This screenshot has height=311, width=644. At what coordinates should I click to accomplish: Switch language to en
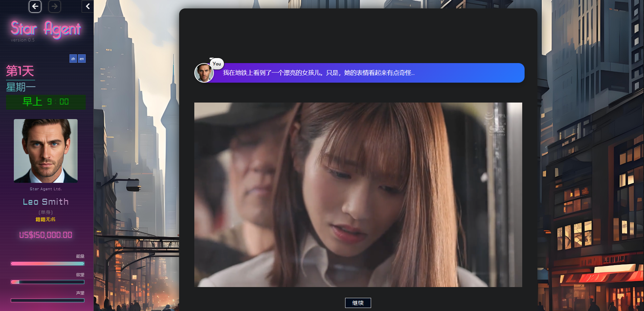click(82, 59)
